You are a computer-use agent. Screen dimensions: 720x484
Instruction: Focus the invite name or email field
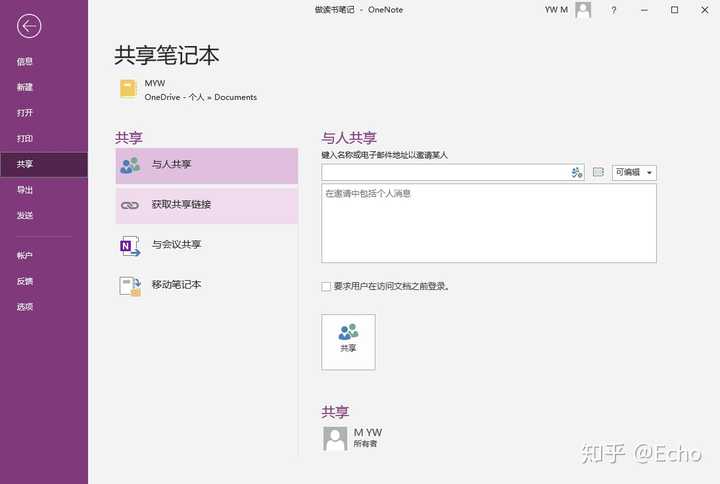(444, 173)
